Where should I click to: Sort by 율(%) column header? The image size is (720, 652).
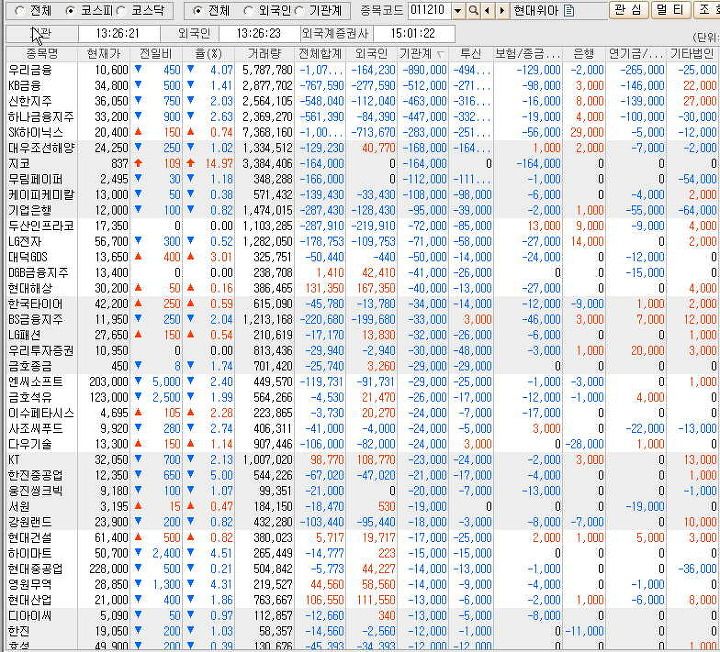208,54
